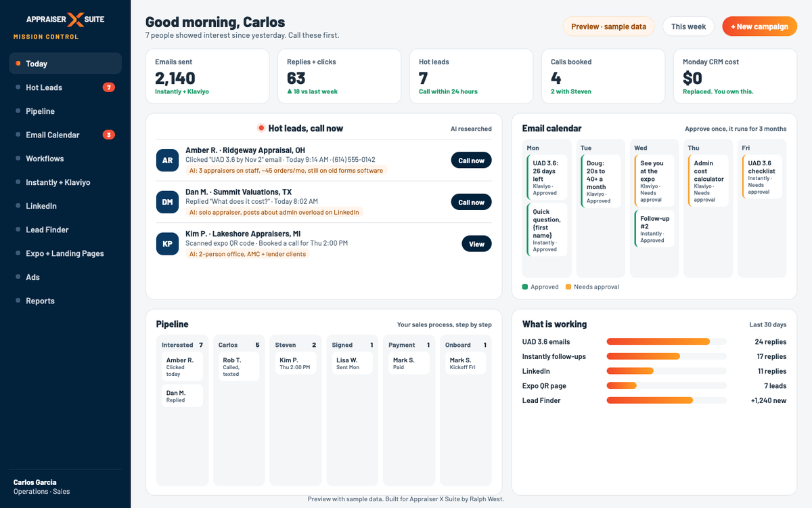Open Rob T. card in Carlos column
The height and width of the screenshot is (508, 812).
click(x=239, y=366)
